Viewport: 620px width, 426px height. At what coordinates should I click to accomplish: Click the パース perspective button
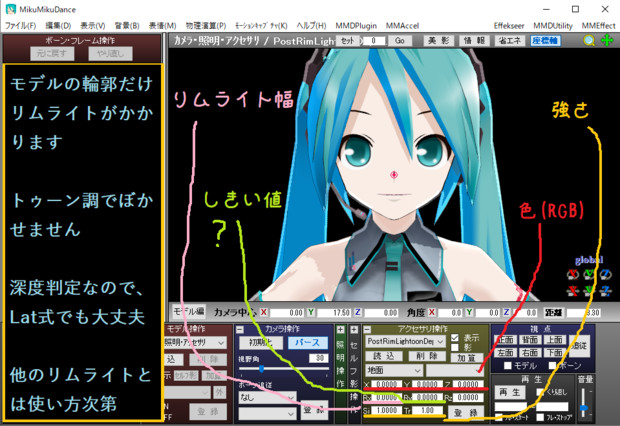pos(308,343)
